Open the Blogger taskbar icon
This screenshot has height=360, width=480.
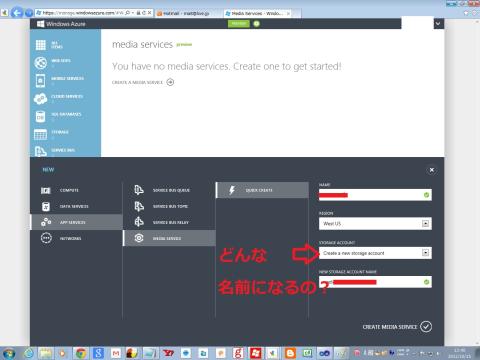tap(290, 354)
